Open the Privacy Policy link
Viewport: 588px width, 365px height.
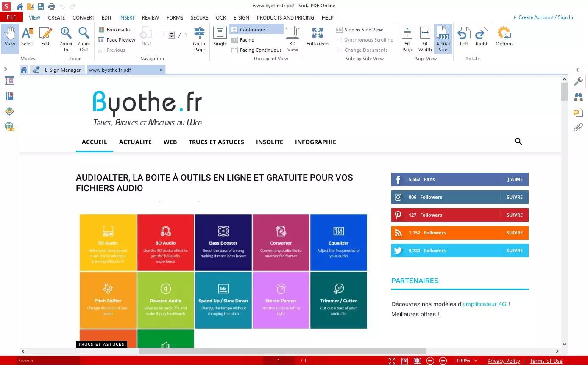click(504, 361)
